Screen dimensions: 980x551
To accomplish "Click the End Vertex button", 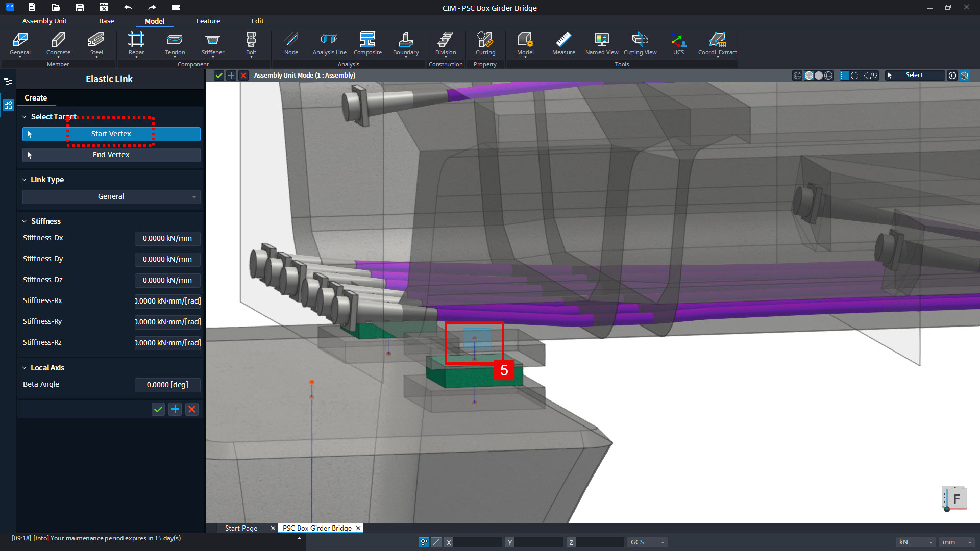I will pos(111,155).
